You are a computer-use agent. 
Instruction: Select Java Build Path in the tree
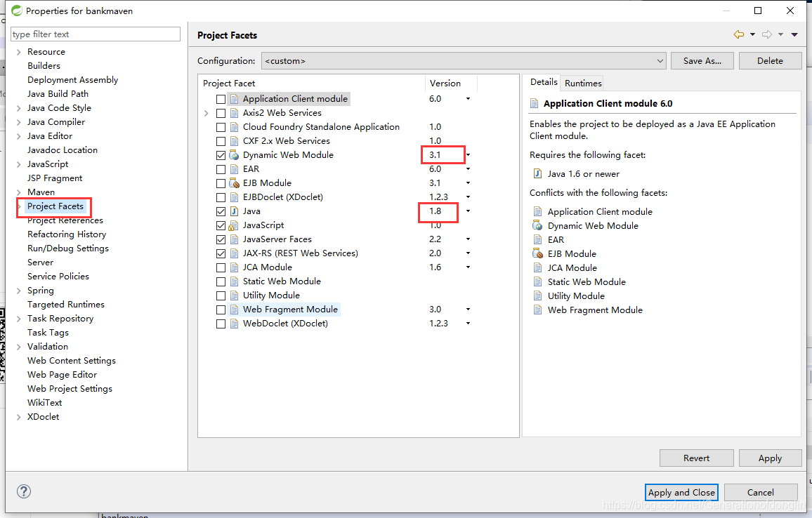coord(58,93)
